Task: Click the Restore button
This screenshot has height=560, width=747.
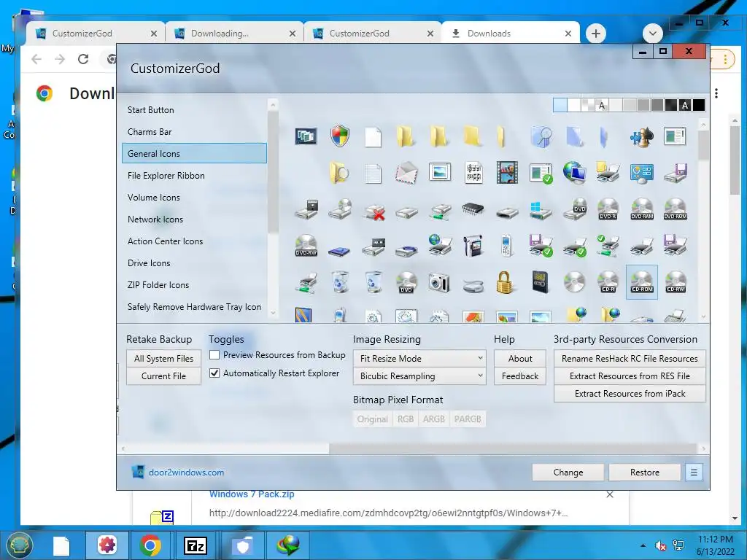Action: coord(645,472)
